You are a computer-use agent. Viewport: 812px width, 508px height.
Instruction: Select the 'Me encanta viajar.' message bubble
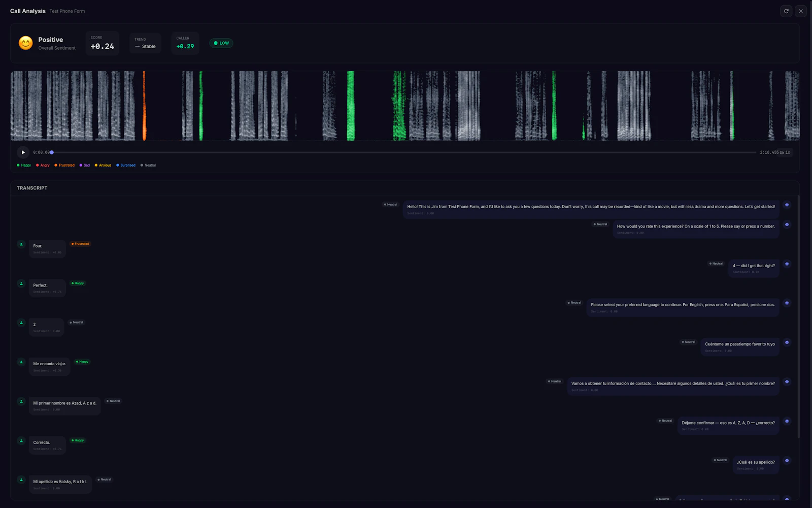50,367
